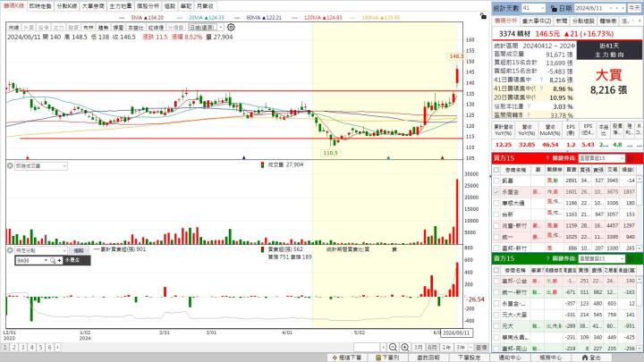Image resolution: width=644 pixels, height=362 pixels.
Task: Click 下單設定 in bottom bar
Action: tap(469, 358)
